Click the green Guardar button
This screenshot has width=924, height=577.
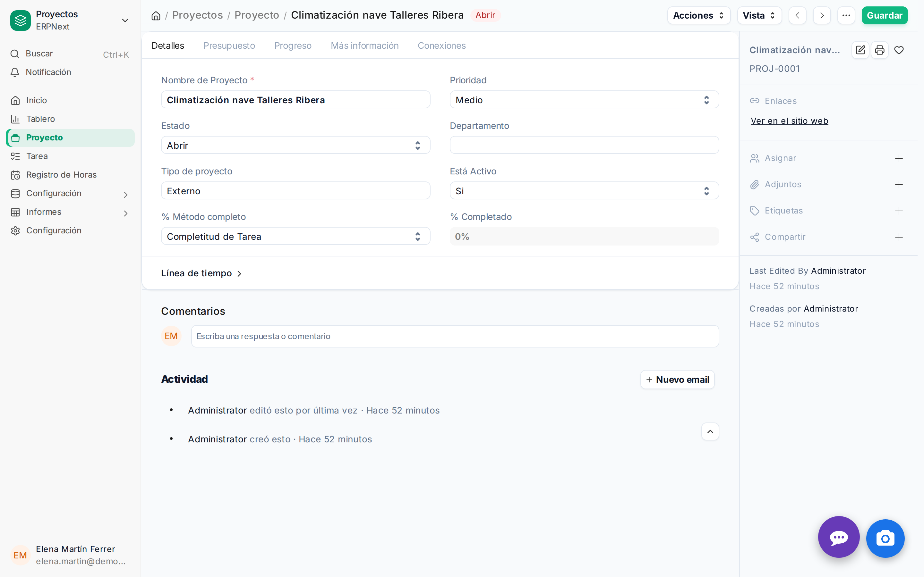pyautogui.click(x=884, y=16)
